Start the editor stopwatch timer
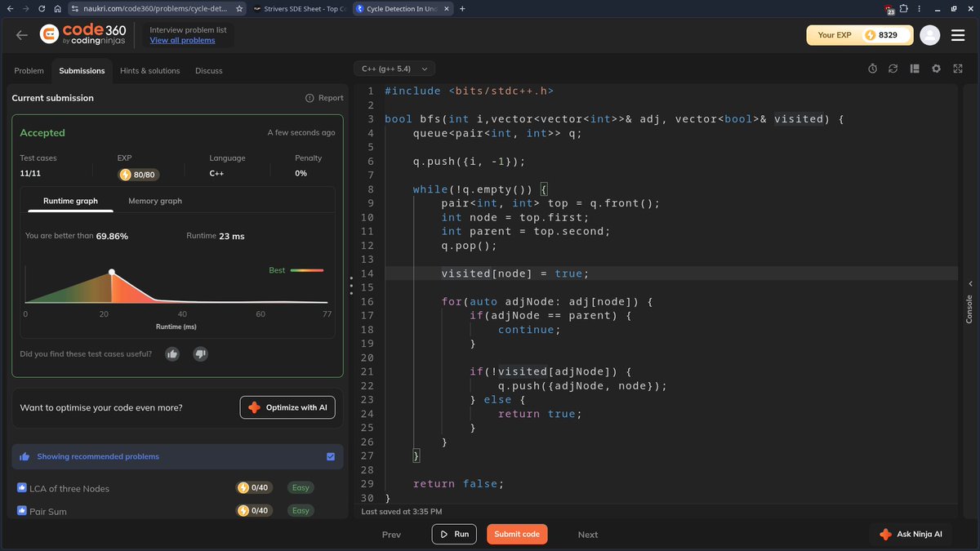 click(872, 69)
